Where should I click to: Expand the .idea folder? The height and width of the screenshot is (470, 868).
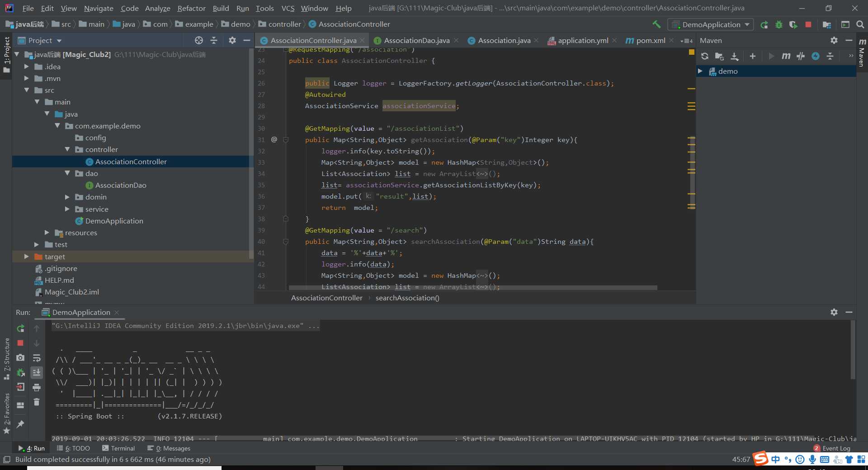click(27, 66)
